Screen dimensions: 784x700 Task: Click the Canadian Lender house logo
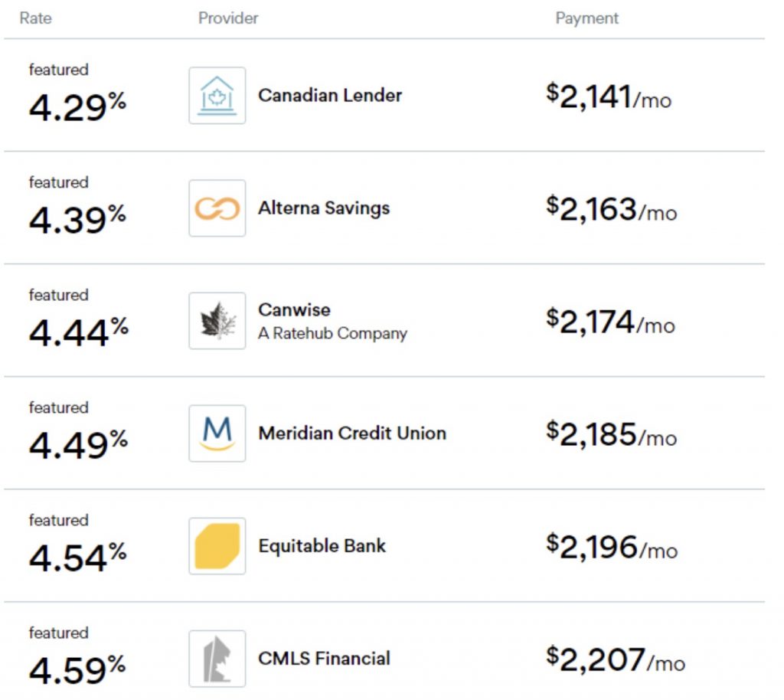pos(217,96)
